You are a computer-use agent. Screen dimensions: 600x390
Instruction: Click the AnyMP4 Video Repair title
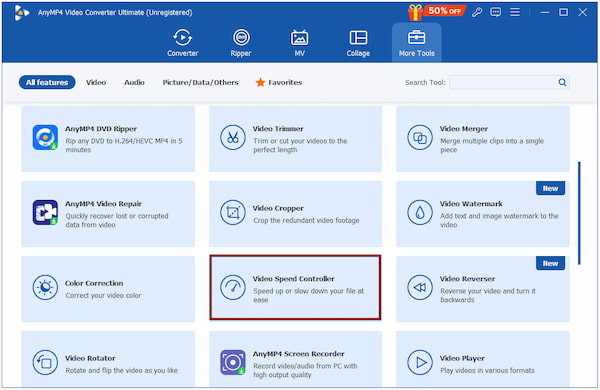(104, 204)
